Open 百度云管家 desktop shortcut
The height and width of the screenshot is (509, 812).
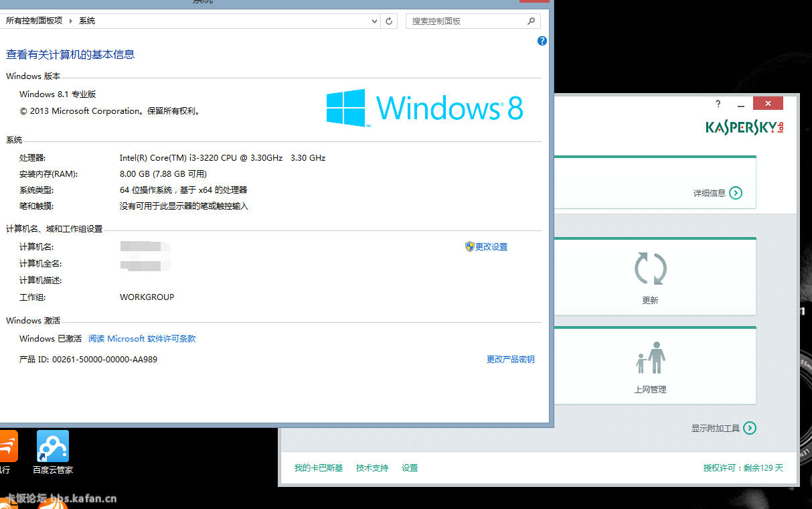click(x=53, y=452)
